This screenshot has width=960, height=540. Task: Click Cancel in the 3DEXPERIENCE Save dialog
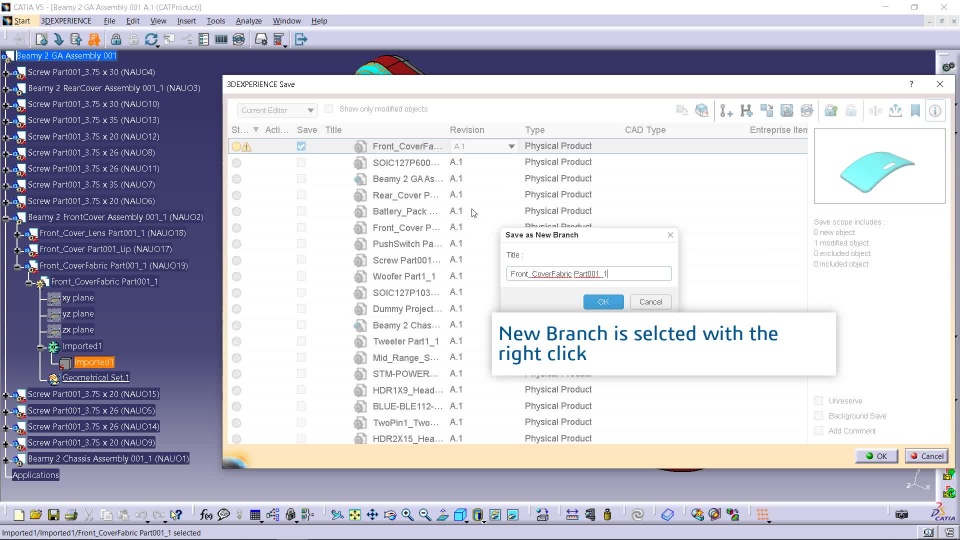pyautogui.click(x=926, y=456)
